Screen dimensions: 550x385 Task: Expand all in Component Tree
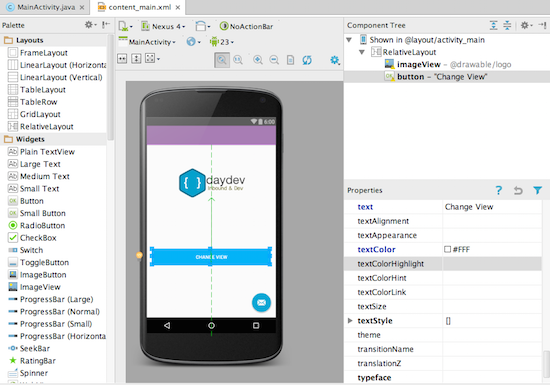494,25
